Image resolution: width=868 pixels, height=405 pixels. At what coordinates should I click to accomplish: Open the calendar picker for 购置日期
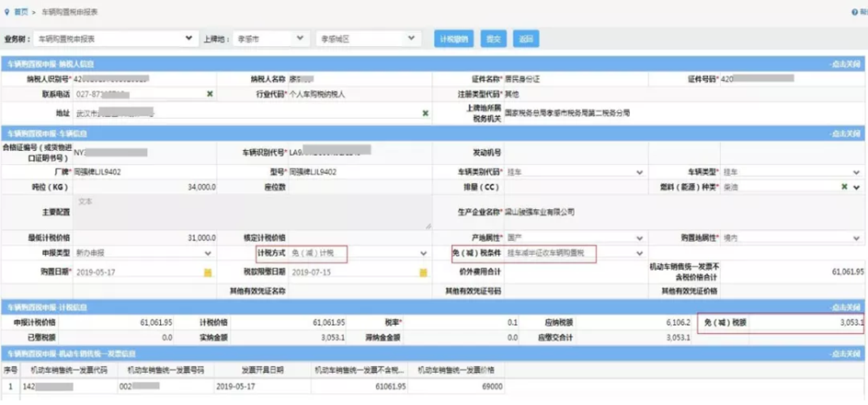point(208,272)
